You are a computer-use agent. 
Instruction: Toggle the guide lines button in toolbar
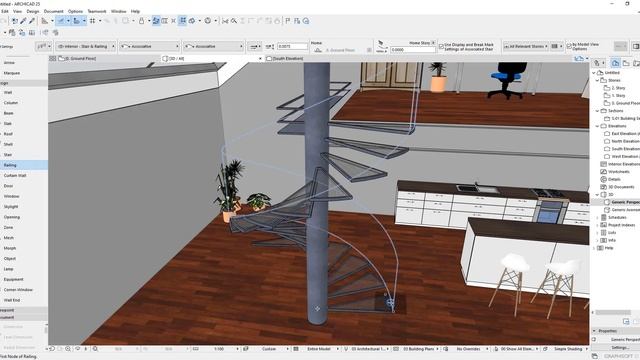pos(60,21)
